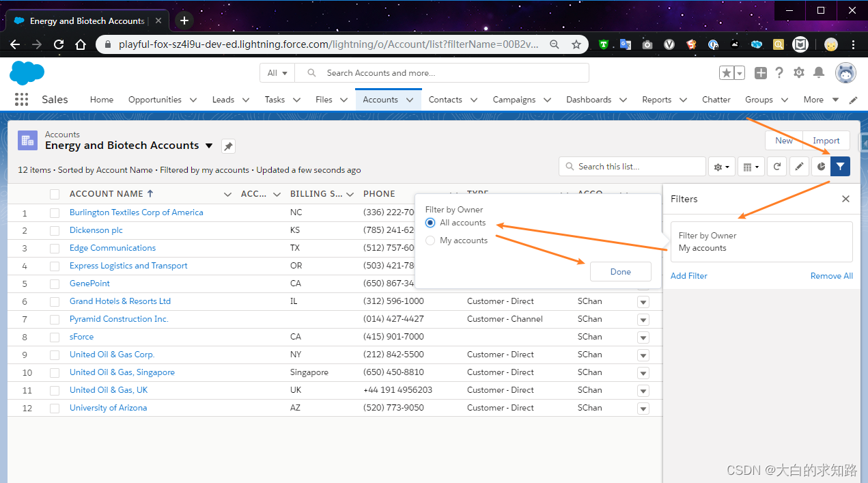This screenshot has height=483, width=868.
Task: Open the list view controls gear dropdown
Action: [721, 166]
